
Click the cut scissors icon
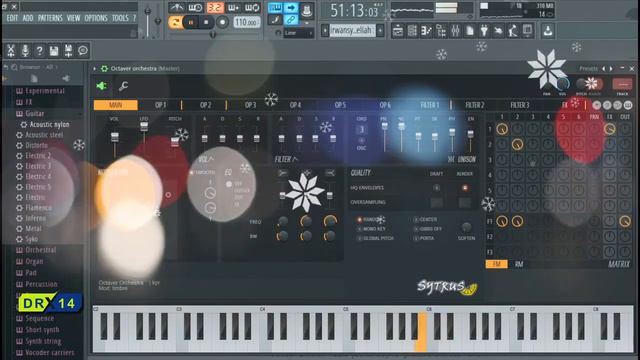11,51
